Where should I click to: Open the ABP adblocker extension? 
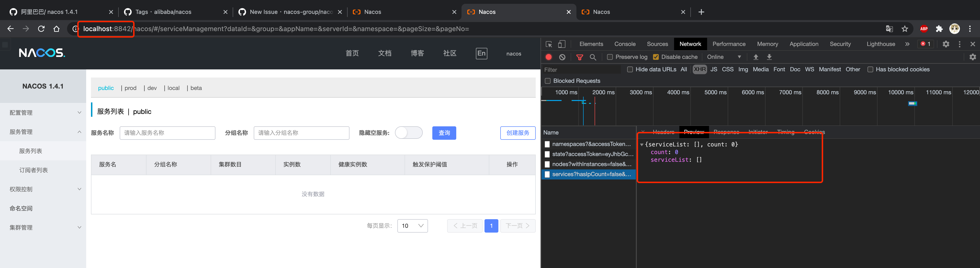point(924,28)
